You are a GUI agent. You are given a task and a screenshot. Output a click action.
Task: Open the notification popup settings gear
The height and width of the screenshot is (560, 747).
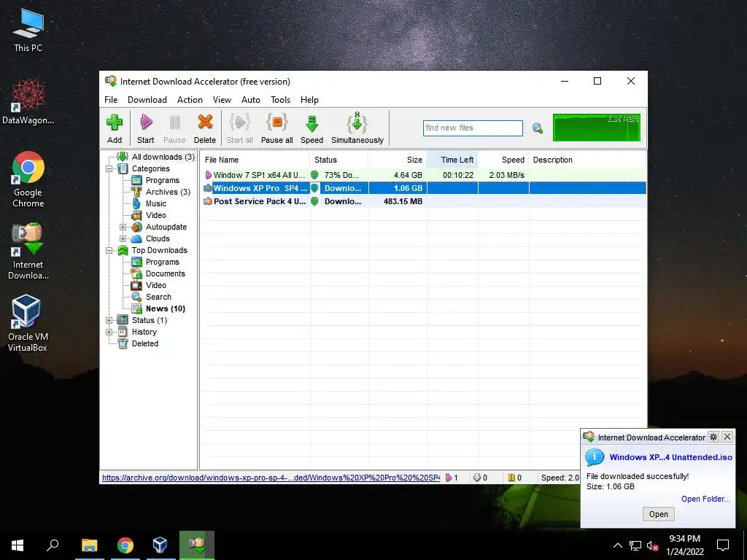[x=713, y=437]
